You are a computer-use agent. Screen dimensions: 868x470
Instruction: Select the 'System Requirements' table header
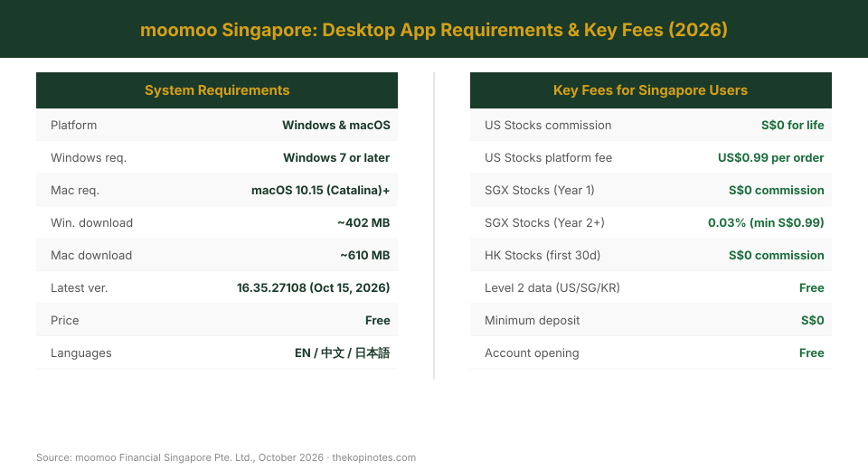point(217,90)
